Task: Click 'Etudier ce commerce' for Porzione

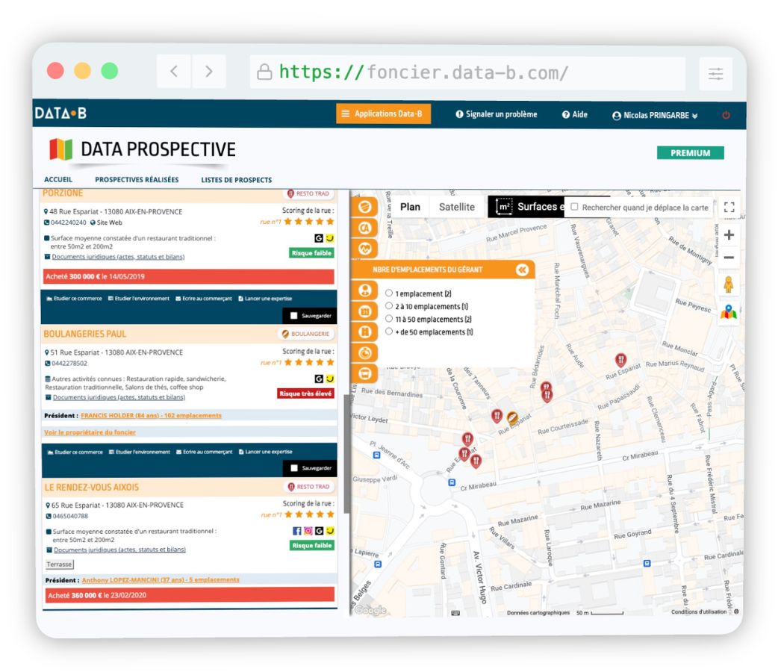Action: coord(74,299)
